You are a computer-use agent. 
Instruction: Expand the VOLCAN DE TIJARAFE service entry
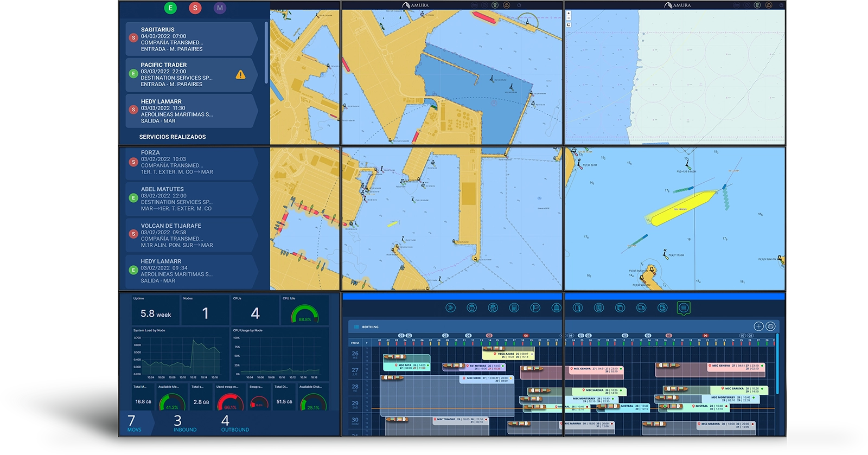coord(190,235)
